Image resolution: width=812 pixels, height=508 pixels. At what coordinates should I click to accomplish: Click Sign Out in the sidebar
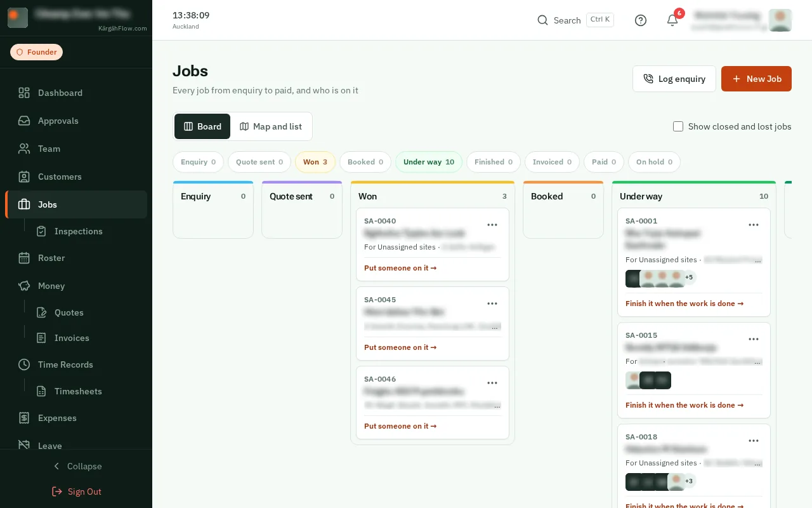click(x=76, y=491)
